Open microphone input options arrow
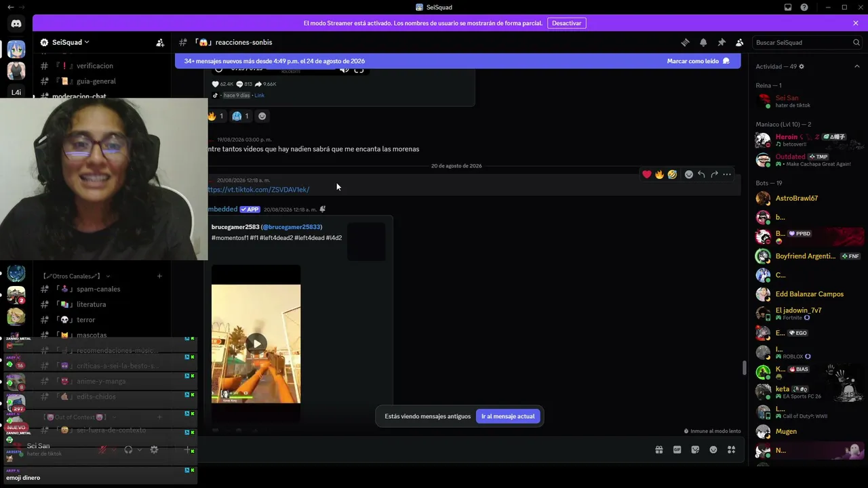This screenshot has width=868, height=488. tap(114, 449)
